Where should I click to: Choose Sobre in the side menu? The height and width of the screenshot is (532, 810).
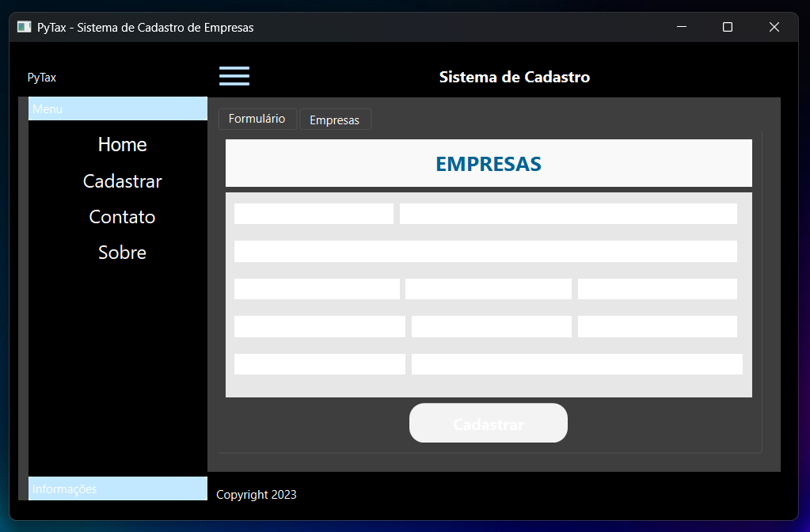[x=122, y=253]
